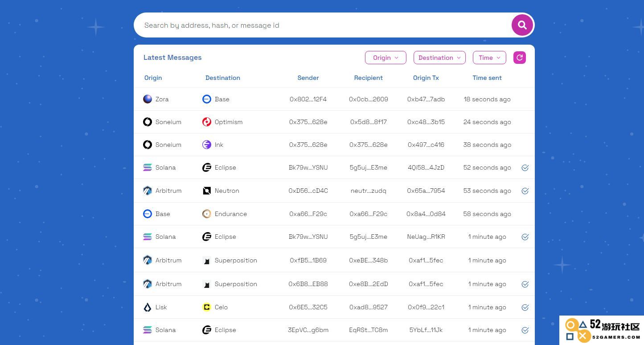This screenshot has width=644, height=345.
Task: Click origin tx 4Qi58...4JzD
Action: pos(426,167)
